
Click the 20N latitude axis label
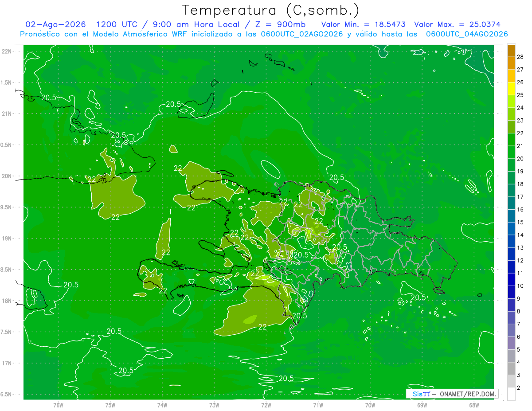click(x=8, y=176)
